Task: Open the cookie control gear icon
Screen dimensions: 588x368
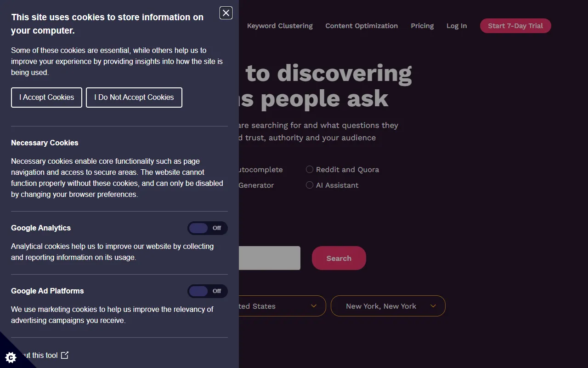Action: tap(11, 357)
